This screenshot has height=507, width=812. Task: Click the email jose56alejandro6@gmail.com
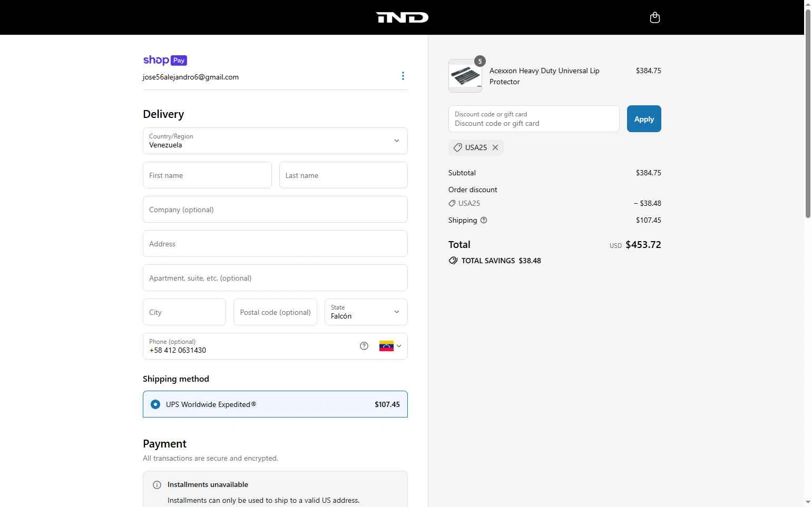(x=191, y=77)
